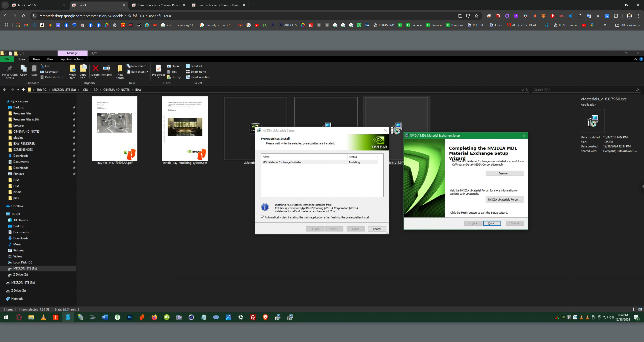Click CINEMA_4D_NOTES in address breadcrumb
Screen dimensions: 644x342
[117, 90]
